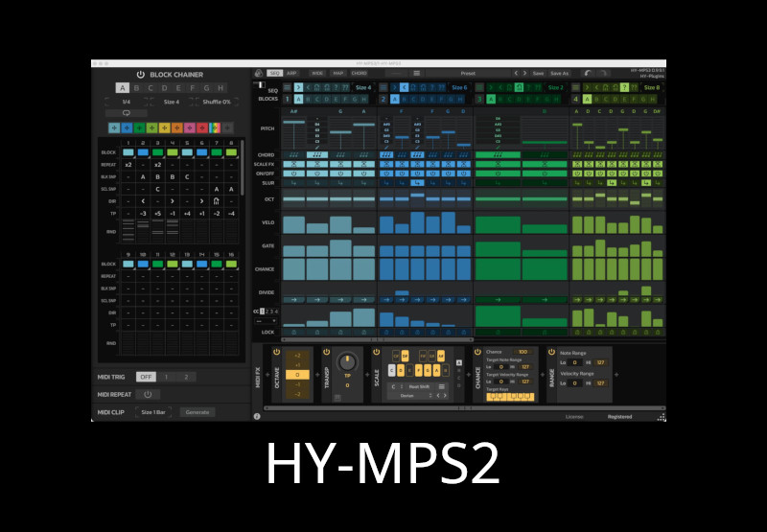The width and height of the screenshot is (767, 532).
Task: Select Block Chainer pattern tab A
Action: click(123, 88)
